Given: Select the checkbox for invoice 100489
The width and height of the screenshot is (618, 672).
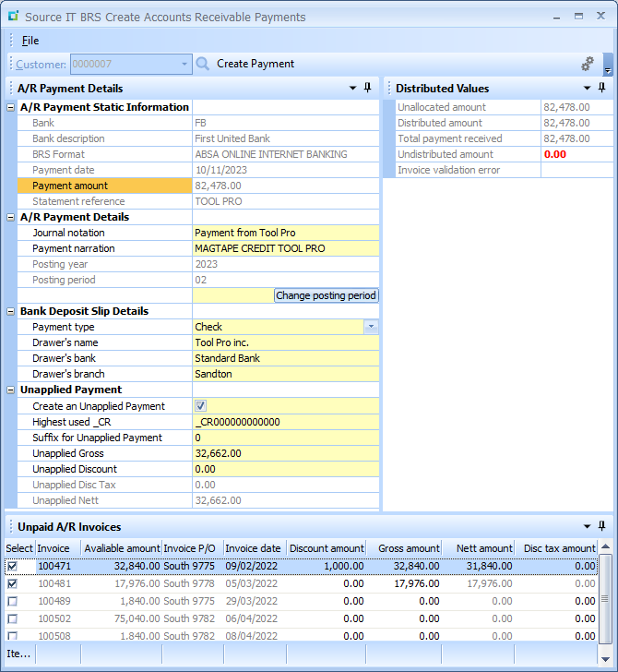Looking at the screenshot, I should (12, 601).
